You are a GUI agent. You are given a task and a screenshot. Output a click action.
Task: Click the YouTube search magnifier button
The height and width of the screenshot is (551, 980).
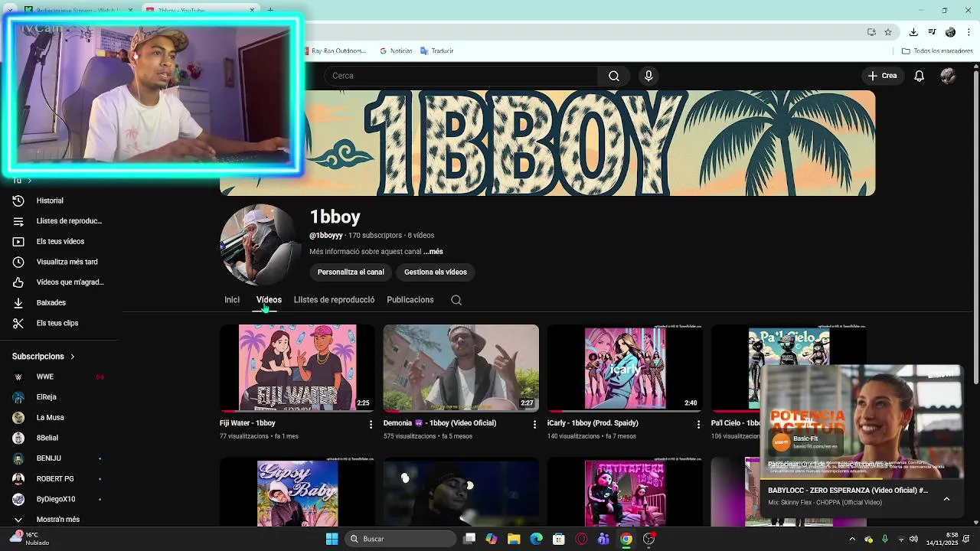tap(613, 76)
